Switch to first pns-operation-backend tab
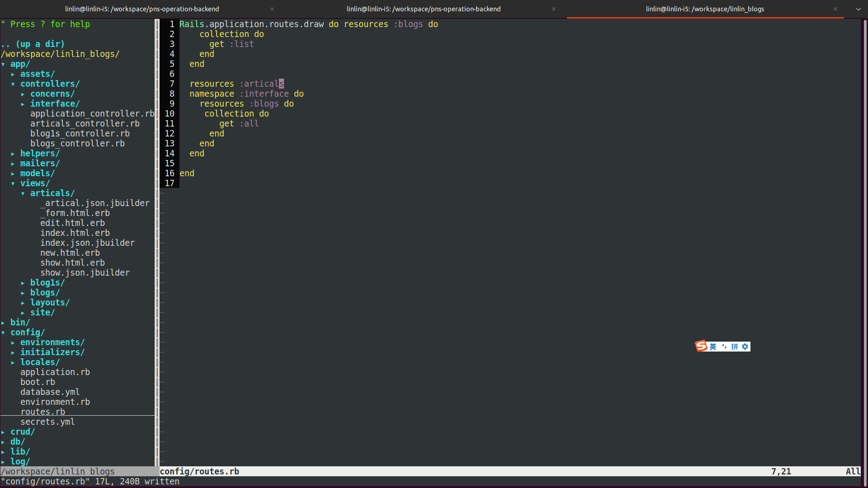868x488 pixels. tap(142, 9)
